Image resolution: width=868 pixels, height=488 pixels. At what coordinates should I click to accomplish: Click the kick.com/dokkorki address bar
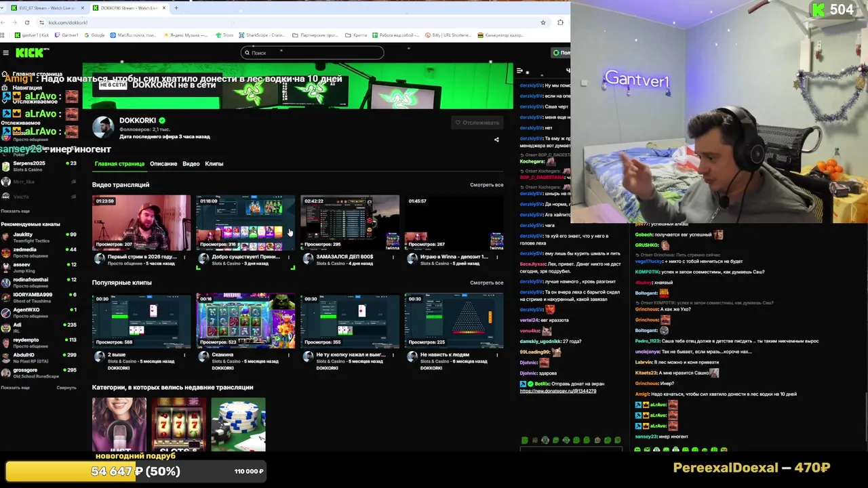point(292,22)
